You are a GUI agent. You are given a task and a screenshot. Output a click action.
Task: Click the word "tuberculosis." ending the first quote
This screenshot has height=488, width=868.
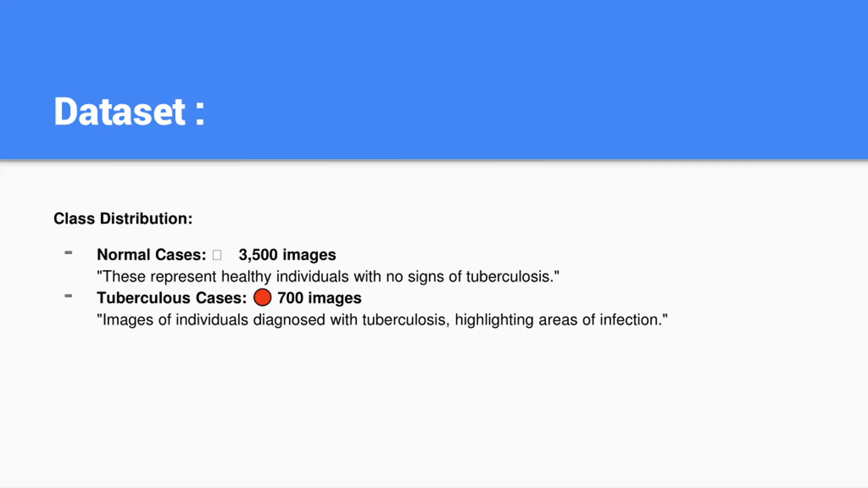510,277
